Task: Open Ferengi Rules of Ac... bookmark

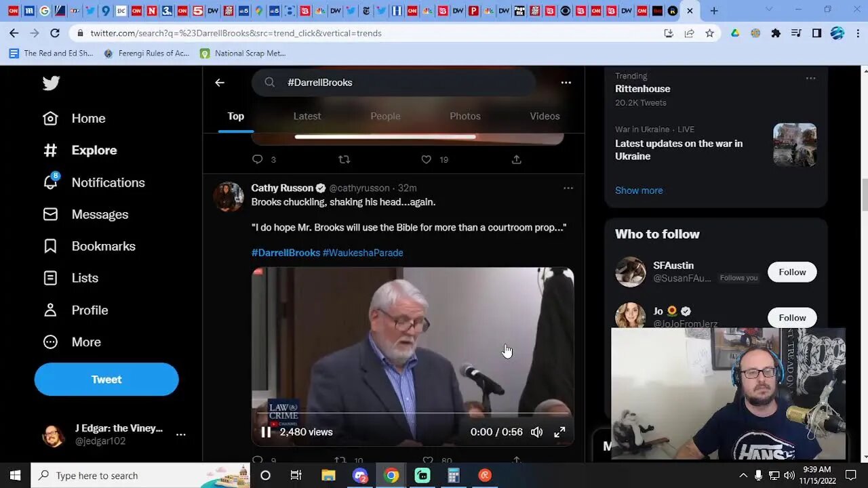Action: pyautogui.click(x=146, y=53)
